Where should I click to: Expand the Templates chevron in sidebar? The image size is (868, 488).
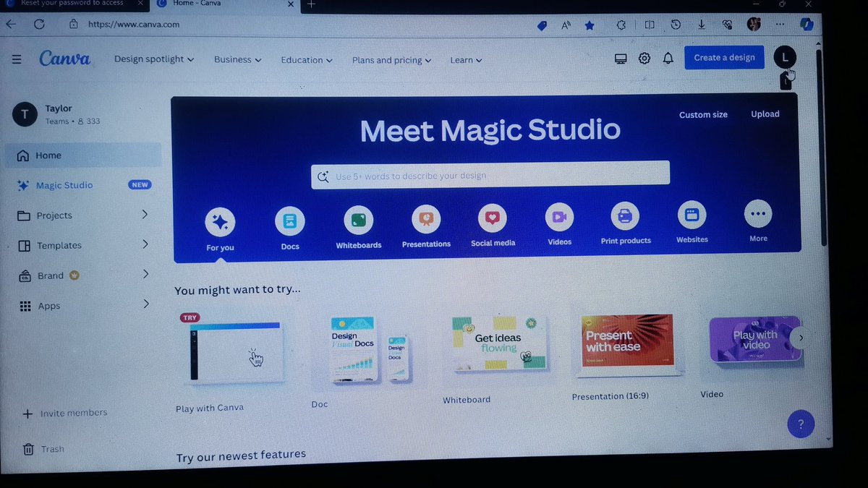(145, 244)
